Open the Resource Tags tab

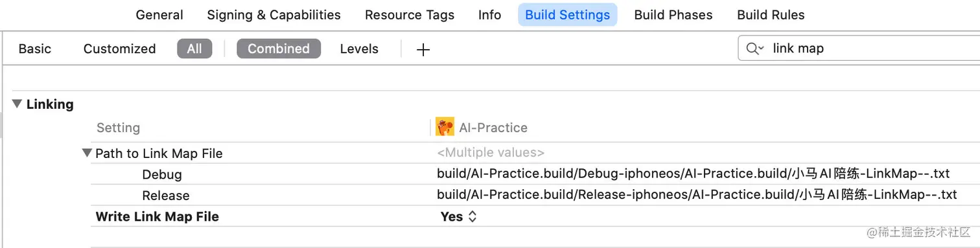click(x=410, y=15)
